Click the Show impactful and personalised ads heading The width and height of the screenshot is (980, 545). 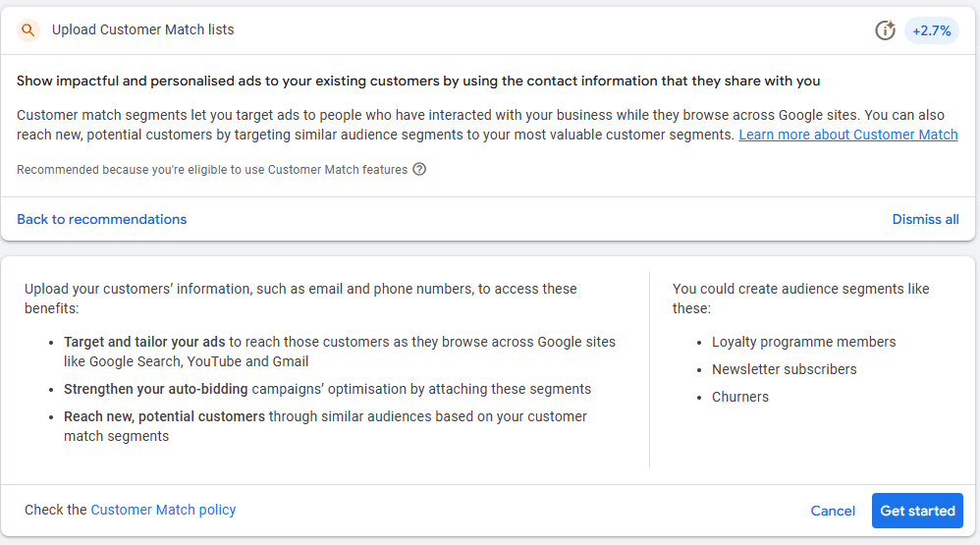pos(418,82)
